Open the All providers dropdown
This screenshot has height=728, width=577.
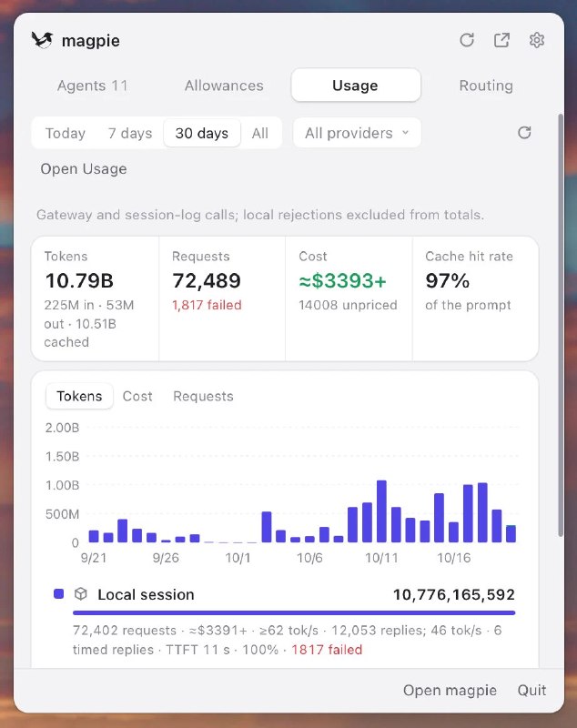357,133
